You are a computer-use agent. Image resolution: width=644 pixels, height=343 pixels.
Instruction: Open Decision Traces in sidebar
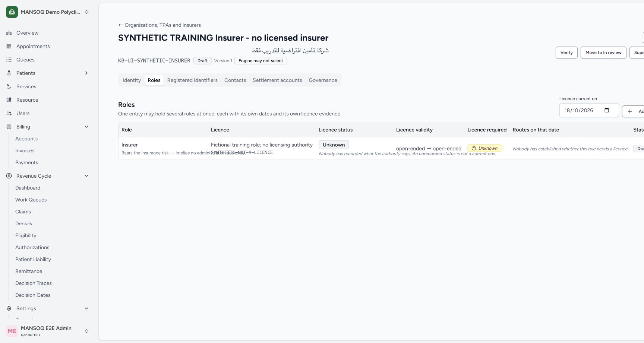(34, 283)
